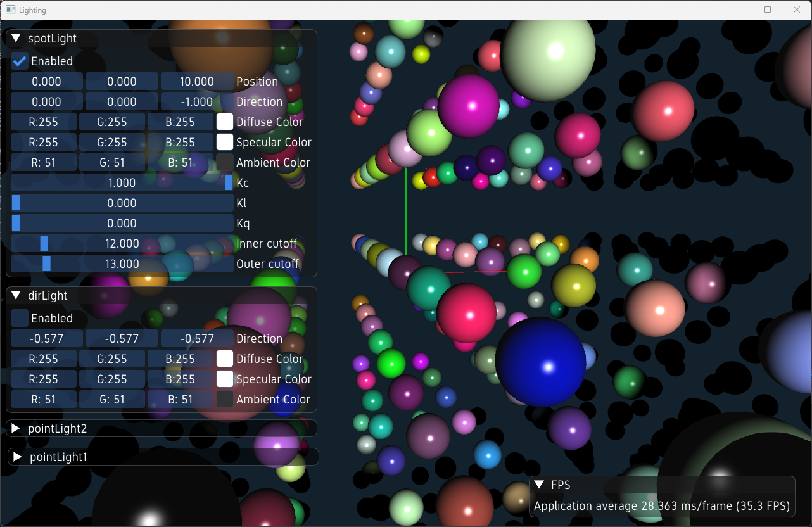Open spotLight Specular Color swatch picker
This screenshot has height=527, width=812.
(x=225, y=143)
